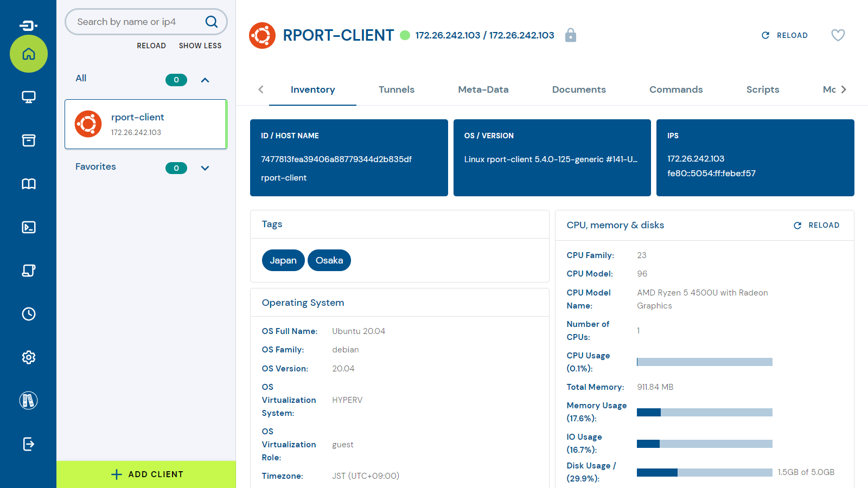Open the archive box icon in sidebar
The height and width of the screenshot is (488, 868).
(29, 140)
